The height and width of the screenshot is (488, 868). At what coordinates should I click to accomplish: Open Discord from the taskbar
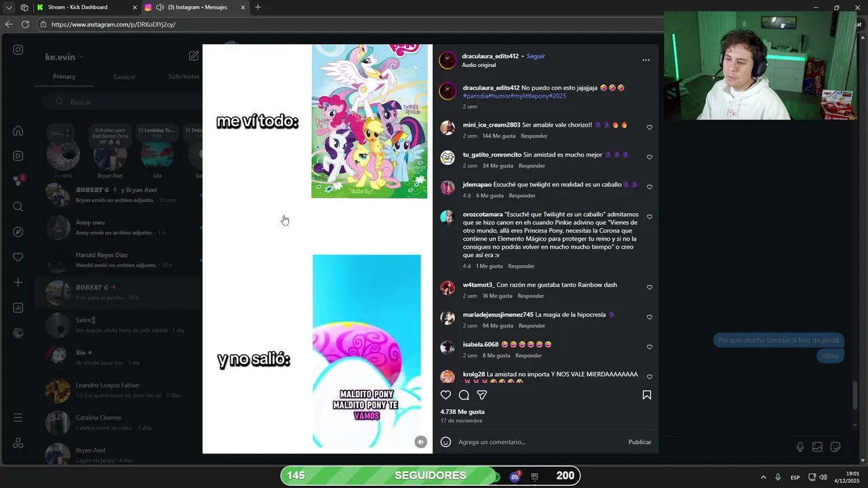pyautogui.click(x=515, y=476)
